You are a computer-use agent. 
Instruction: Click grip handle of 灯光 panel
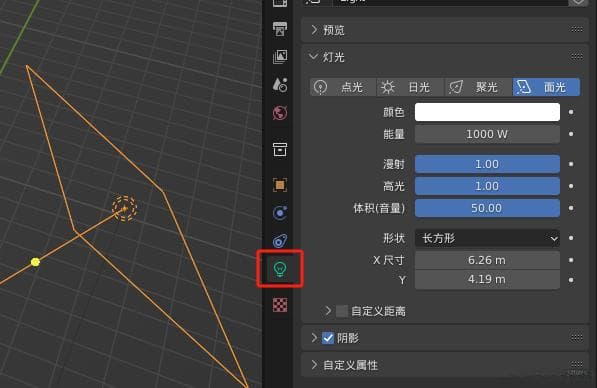577,57
